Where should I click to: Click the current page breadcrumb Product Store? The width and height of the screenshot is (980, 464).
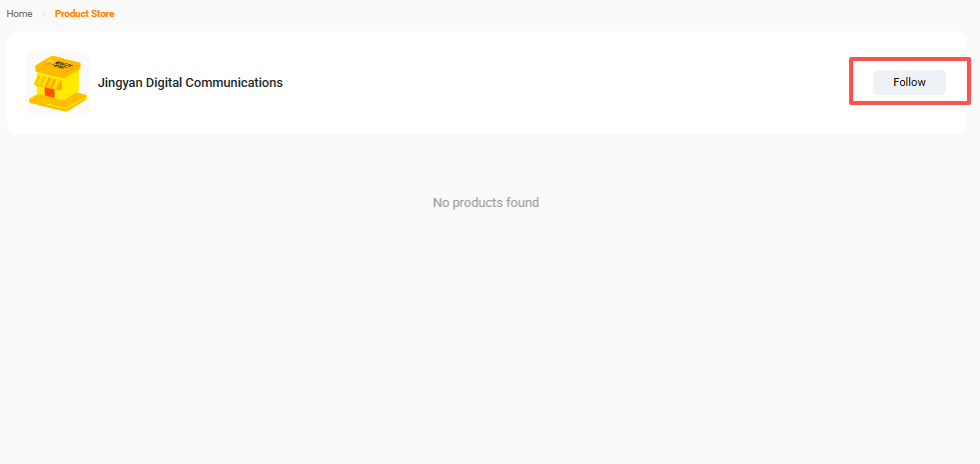84,14
